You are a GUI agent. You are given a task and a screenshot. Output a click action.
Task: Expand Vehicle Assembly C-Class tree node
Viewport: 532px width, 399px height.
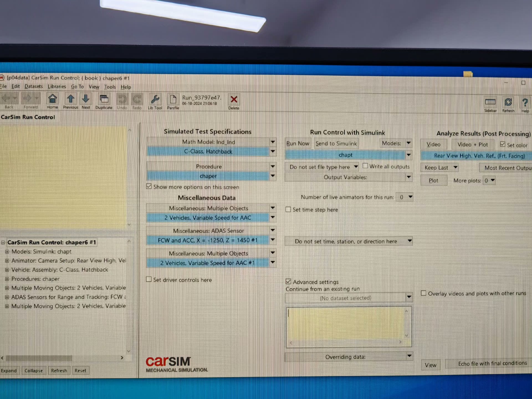pyautogui.click(x=7, y=270)
